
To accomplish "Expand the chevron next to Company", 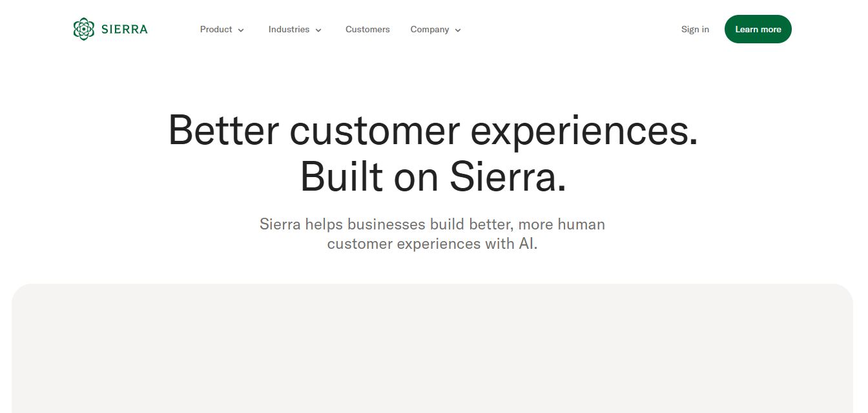I will tap(458, 30).
